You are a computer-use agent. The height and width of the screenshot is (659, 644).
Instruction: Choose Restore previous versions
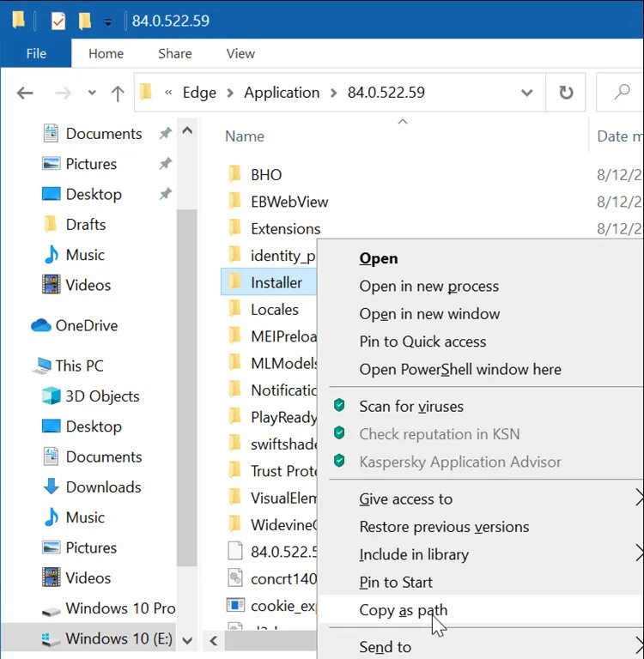coord(444,527)
